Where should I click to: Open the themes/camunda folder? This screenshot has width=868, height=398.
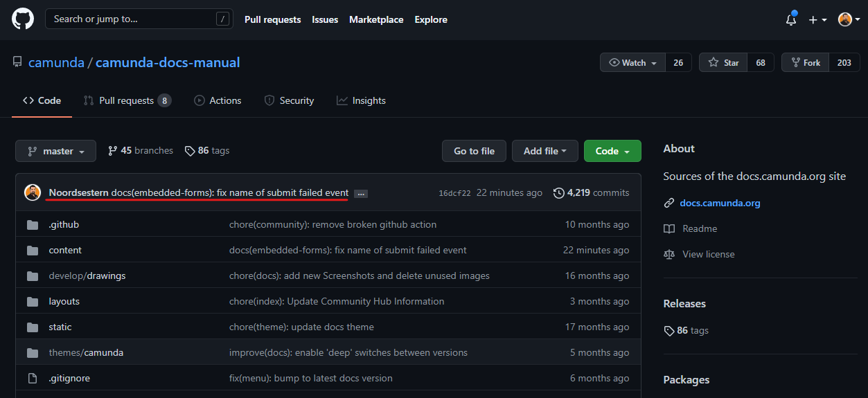coord(86,352)
